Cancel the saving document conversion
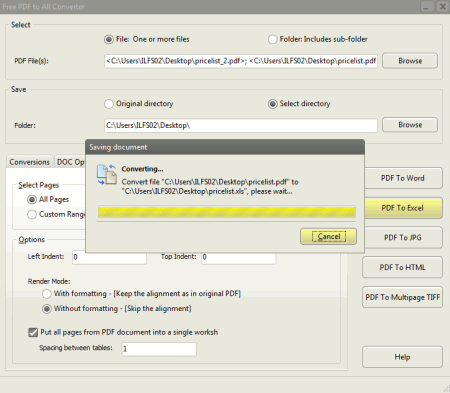The image size is (450, 393). [328, 236]
